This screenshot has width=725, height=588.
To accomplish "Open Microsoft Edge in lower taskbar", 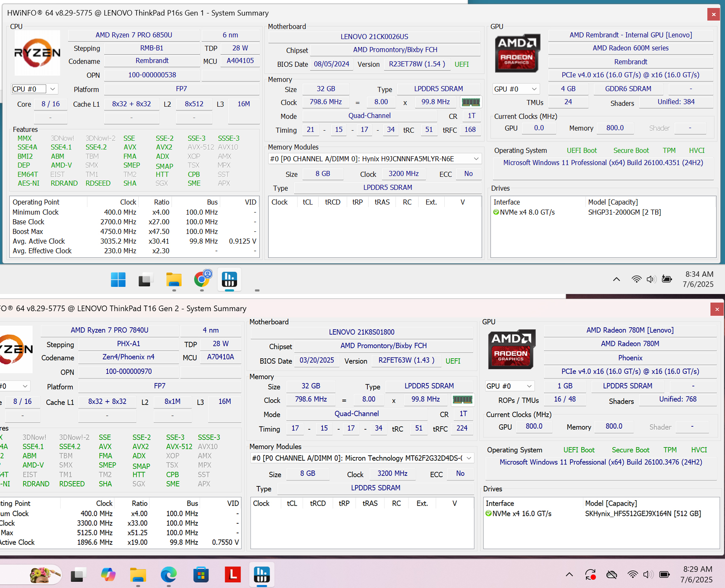I will [169, 574].
